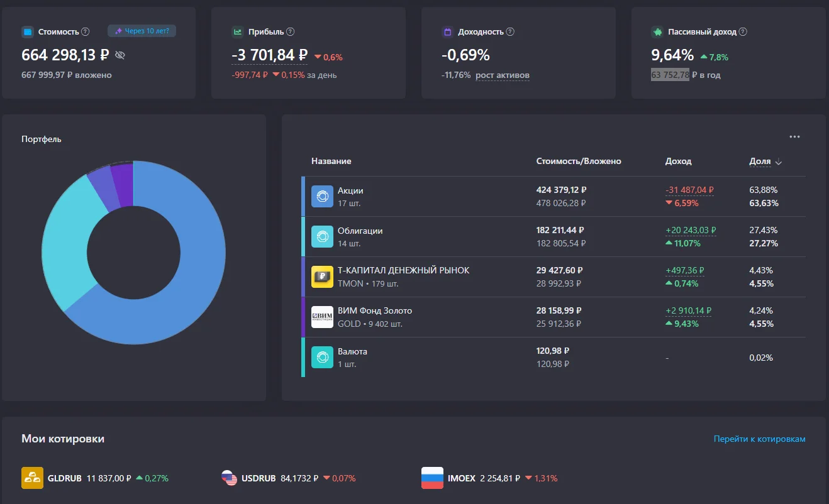This screenshot has height=504, width=829.
Task: Click the Облигации income value +20 243,03 ₽
Action: click(x=691, y=230)
